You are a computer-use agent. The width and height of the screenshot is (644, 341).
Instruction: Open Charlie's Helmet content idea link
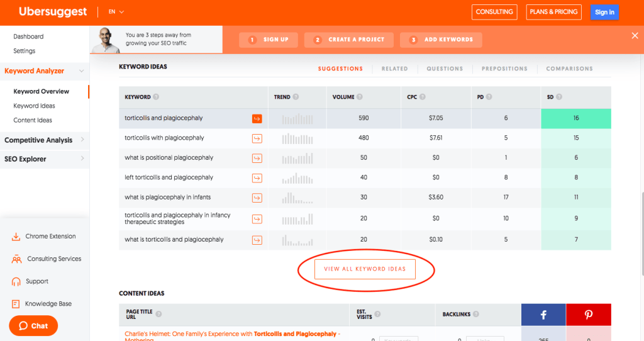[x=233, y=336]
